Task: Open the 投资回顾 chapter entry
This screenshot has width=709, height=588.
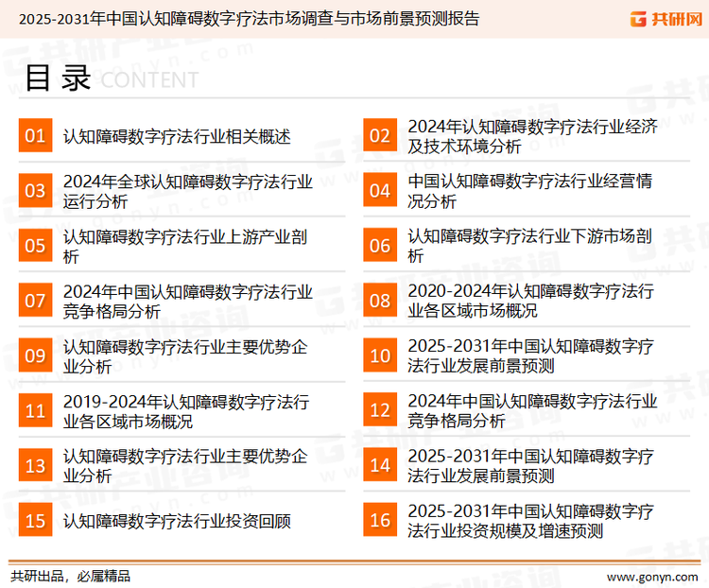Action: (177, 521)
